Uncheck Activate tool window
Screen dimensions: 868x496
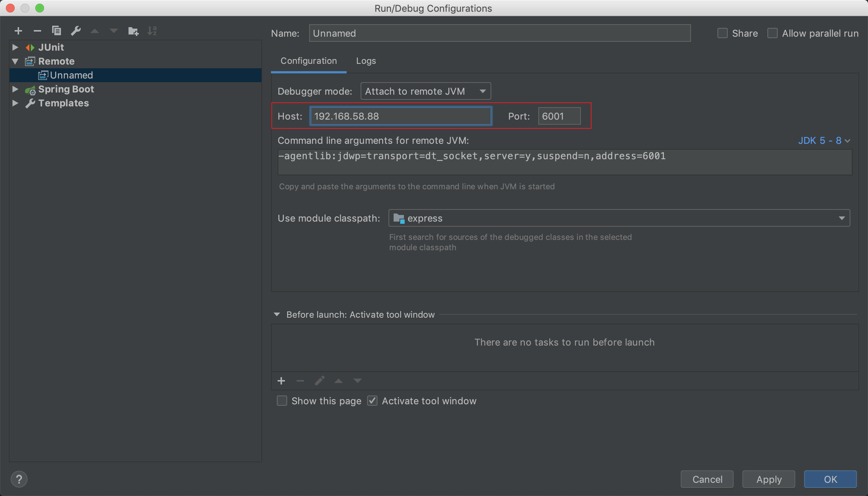click(372, 401)
